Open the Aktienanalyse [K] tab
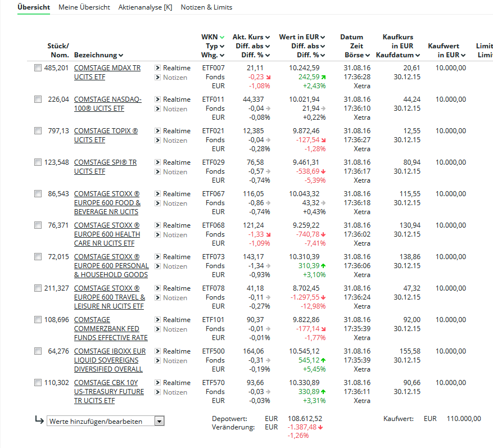 point(145,7)
